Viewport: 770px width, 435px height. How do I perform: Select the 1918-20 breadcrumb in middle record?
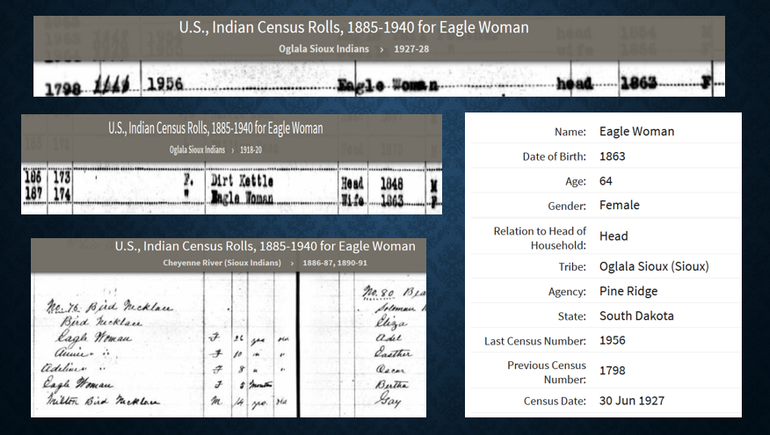(250, 150)
